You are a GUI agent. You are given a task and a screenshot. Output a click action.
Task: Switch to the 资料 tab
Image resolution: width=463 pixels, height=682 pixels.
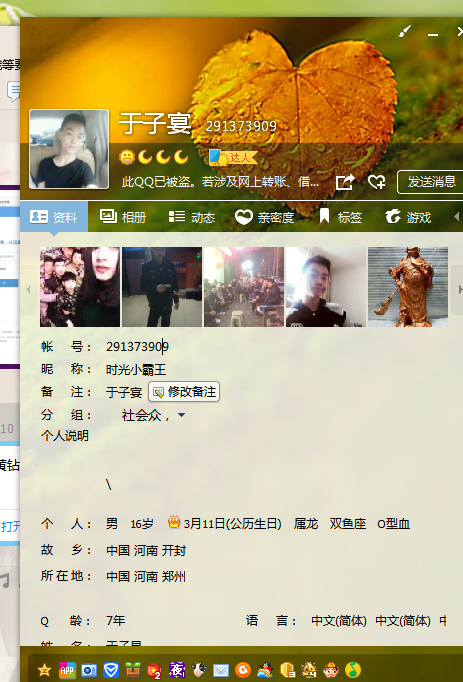(54, 217)
